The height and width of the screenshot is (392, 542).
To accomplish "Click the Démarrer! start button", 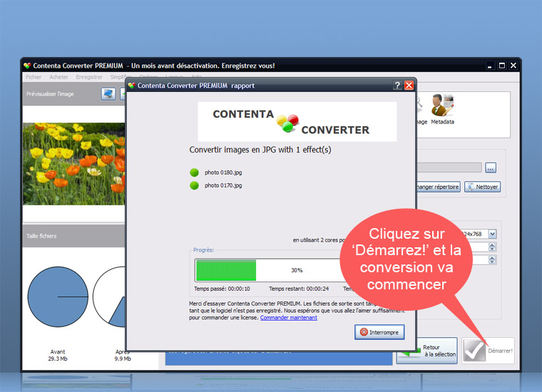I will [488, 351].
